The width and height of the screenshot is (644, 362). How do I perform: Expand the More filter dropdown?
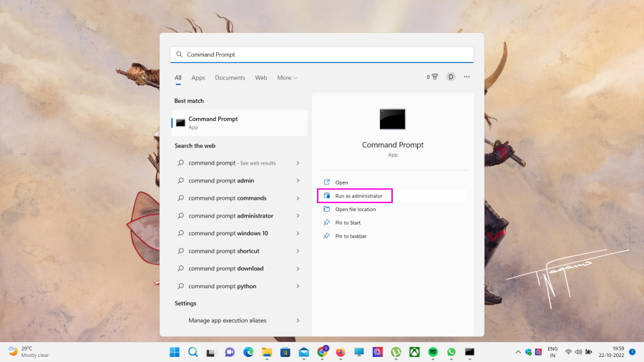coord(287,78)
